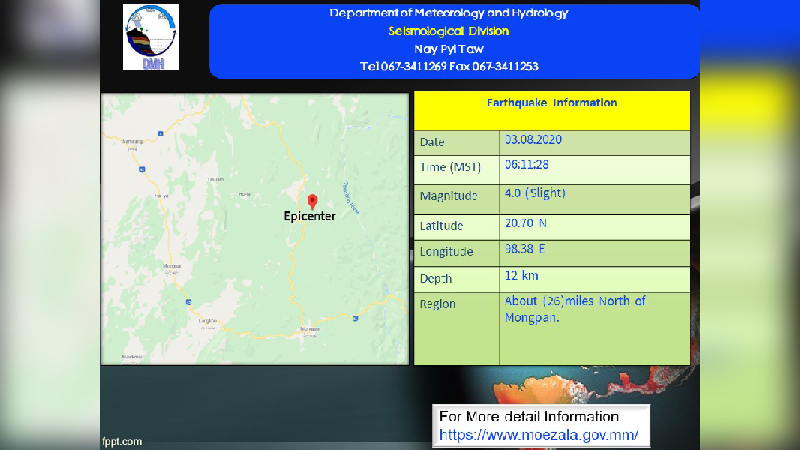Click 'Department of Meteorology and Hydrology' heading
Screen dimensions: 800x450
pyautogui.click(x=449, y=13)
